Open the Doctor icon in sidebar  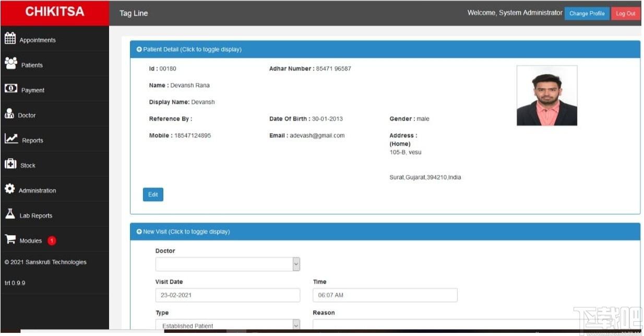click(x=9, y=113)
